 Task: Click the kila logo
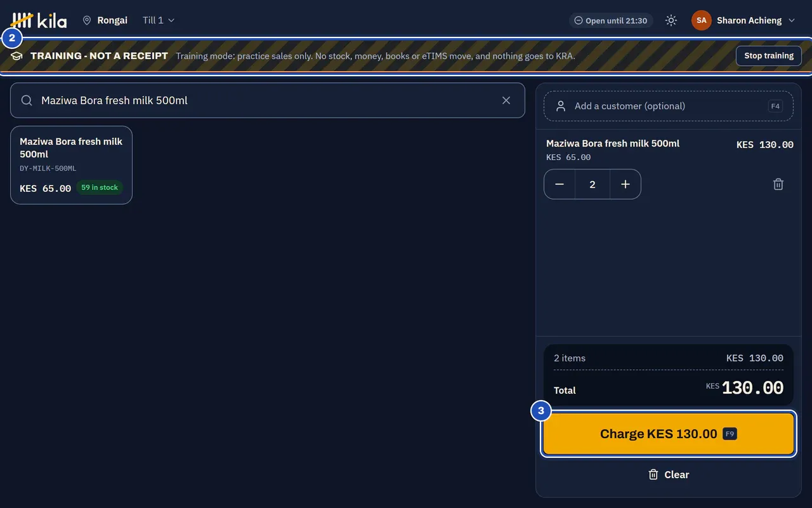[x=39, y=20]
